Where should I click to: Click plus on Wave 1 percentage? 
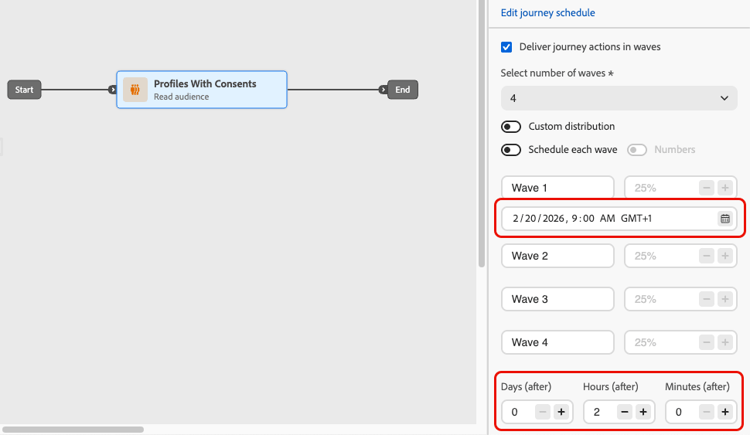point(725,188)
